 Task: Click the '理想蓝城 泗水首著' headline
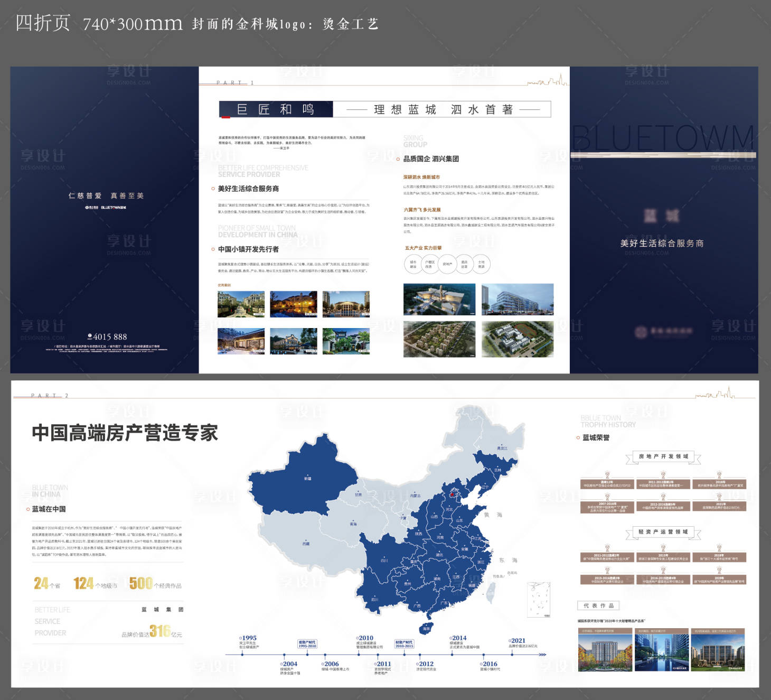[443, 109]
